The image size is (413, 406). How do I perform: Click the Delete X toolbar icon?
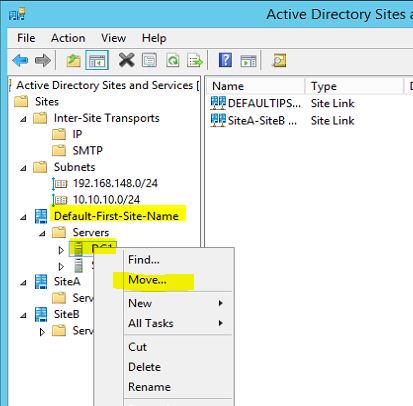(x=127, y=60)
